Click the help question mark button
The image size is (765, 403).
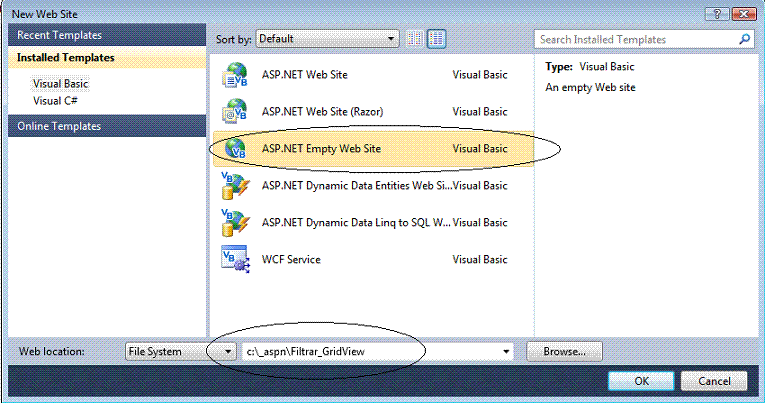pyautogui.click(x=717, y=14)
